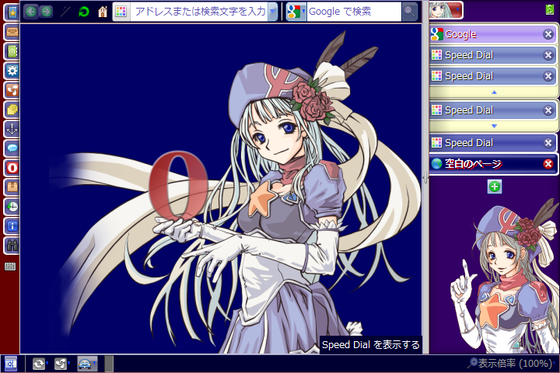Toggle the panel sidebar button in the status bar

(x=10, y=364)
